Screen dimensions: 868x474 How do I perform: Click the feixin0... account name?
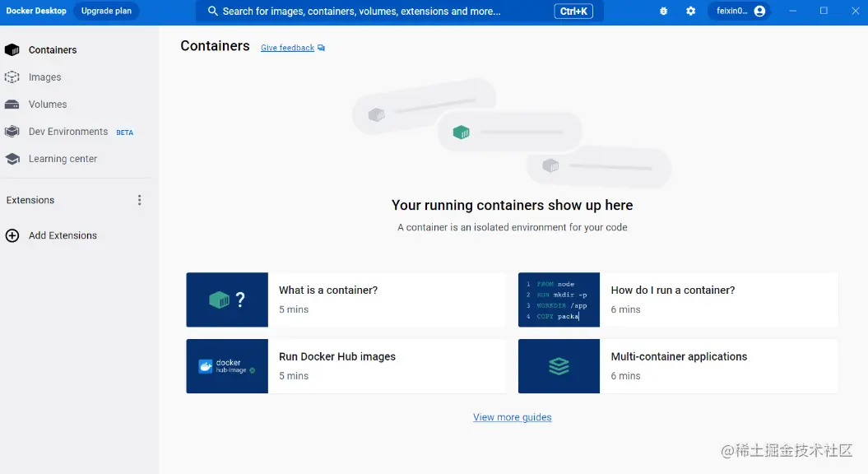coord(731,11)
